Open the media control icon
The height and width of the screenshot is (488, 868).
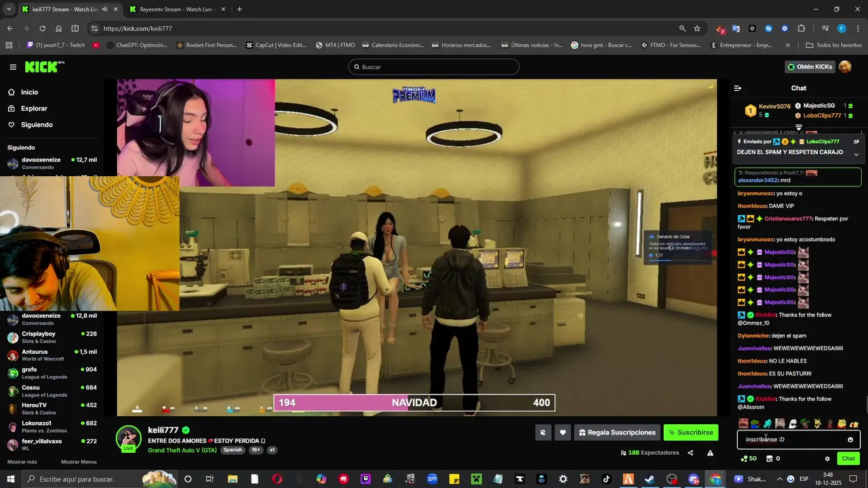(825, 28)
